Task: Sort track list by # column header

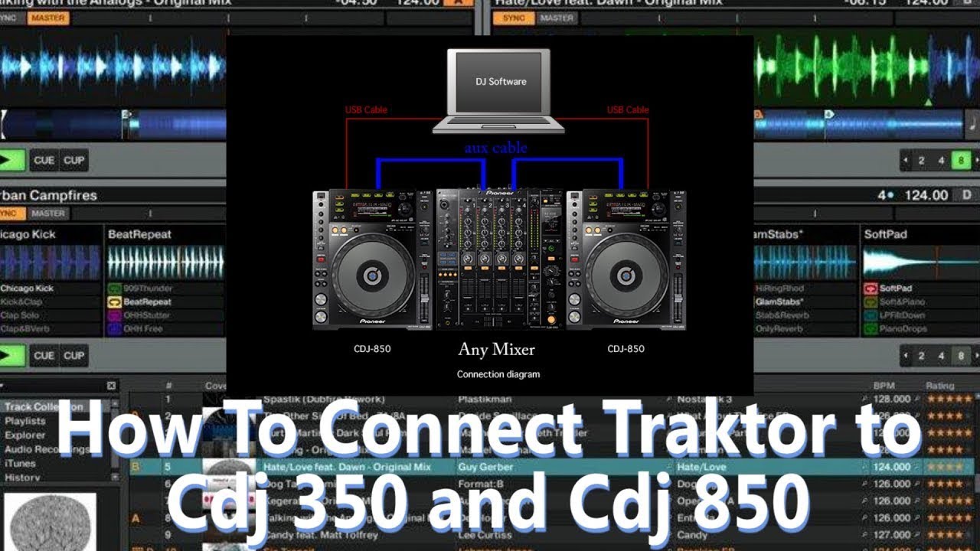Action: tap(168, 386)
